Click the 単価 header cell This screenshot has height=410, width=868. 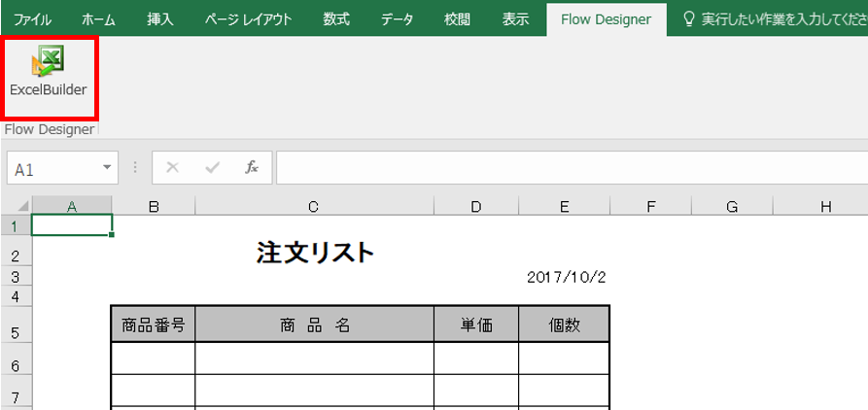[x=476, y=324]
